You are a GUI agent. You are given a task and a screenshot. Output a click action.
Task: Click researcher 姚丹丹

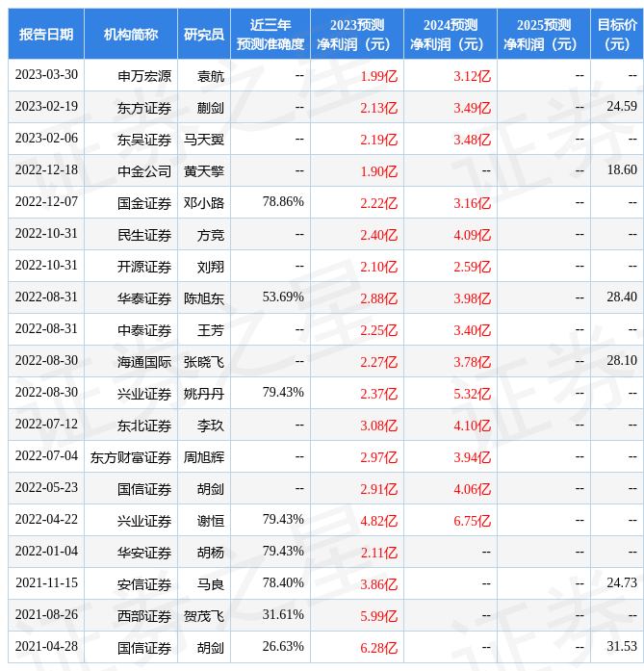(204, 393)
